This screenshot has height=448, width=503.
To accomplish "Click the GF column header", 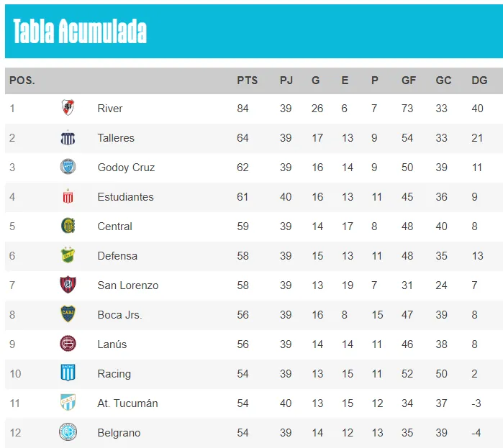I will 409,81.
